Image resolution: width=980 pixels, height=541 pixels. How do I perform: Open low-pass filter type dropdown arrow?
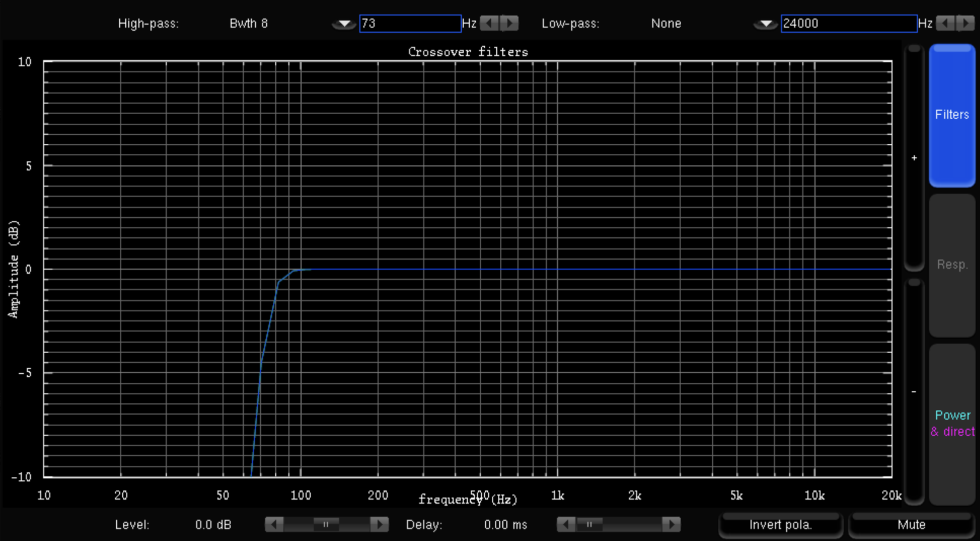765,24
